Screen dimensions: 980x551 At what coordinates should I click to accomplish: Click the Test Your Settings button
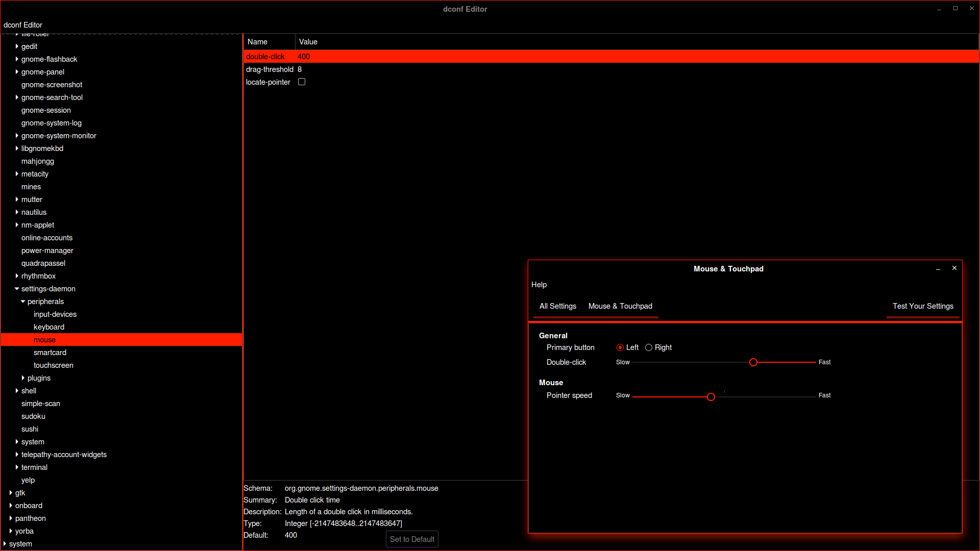(923, 306)
